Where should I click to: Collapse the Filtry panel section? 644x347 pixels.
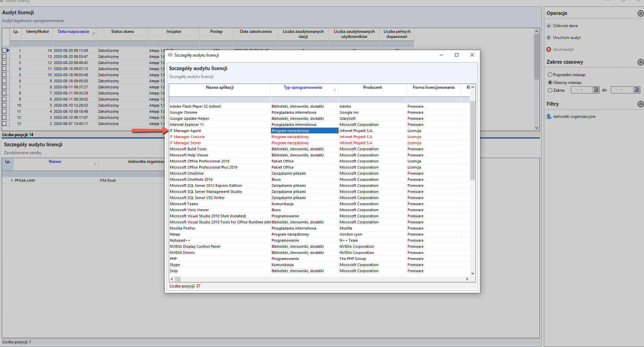tap(640, 104)
